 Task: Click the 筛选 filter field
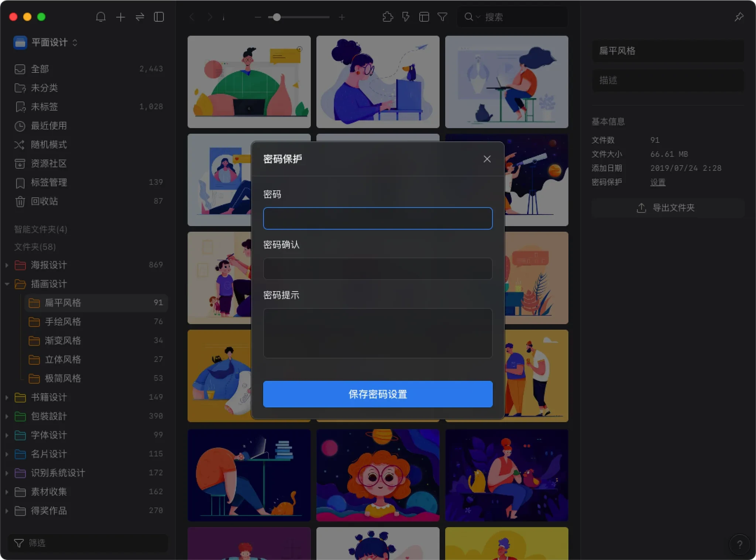(87, 543)
